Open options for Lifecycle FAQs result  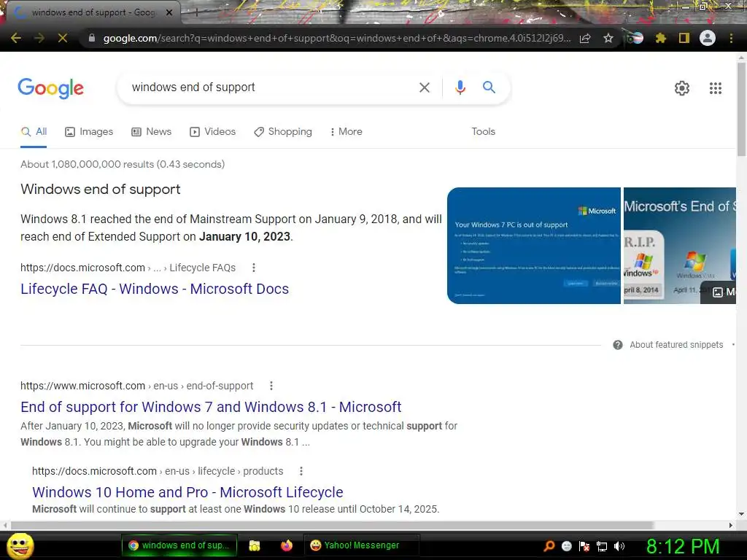pos(253,268)
